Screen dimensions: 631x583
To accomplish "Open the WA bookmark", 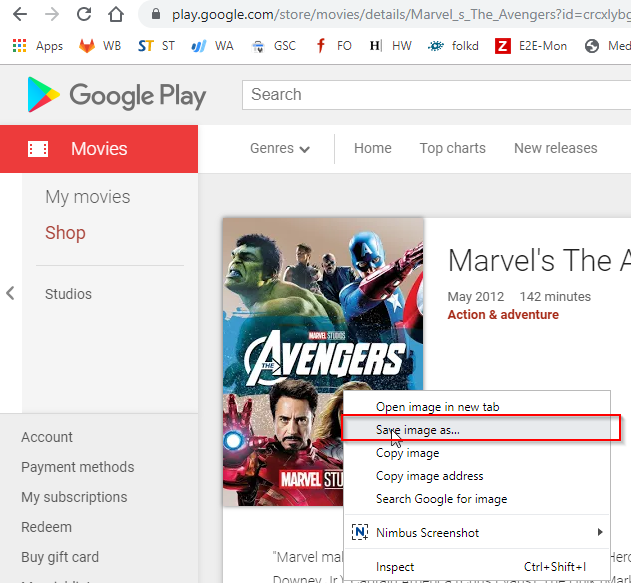I will click(x=212, y=46).
